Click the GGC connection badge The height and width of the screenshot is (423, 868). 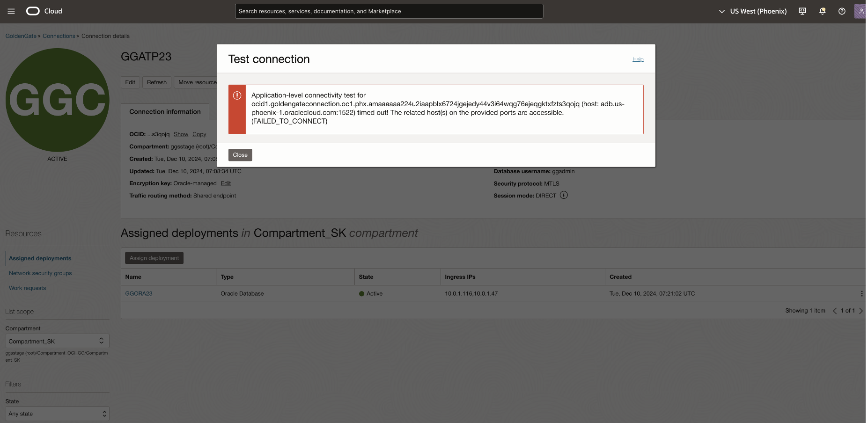(58, 100)
